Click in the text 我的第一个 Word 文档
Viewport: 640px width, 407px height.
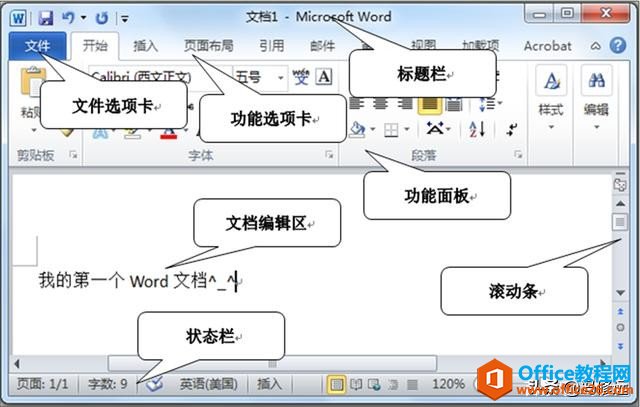123,281
